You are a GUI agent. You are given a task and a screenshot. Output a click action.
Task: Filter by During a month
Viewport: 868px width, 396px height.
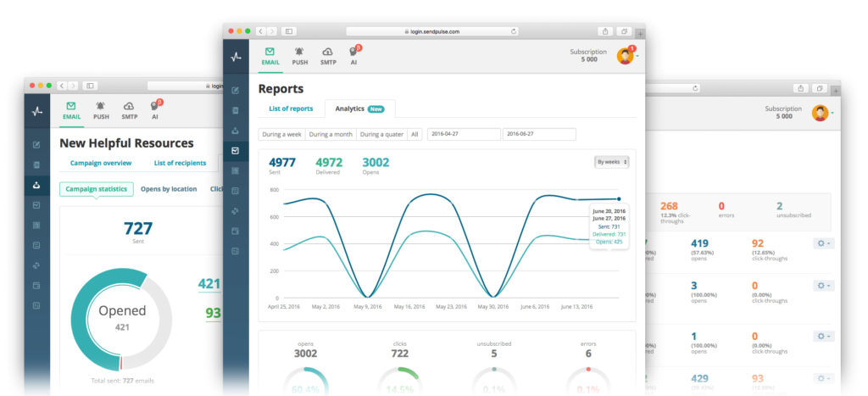pyautogui.click(x=331, y=135)
